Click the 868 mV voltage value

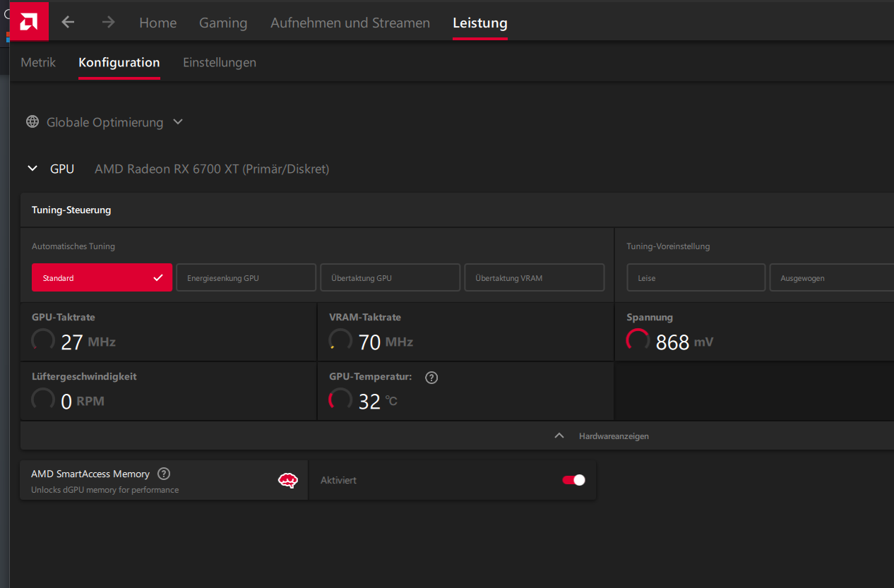684,342
